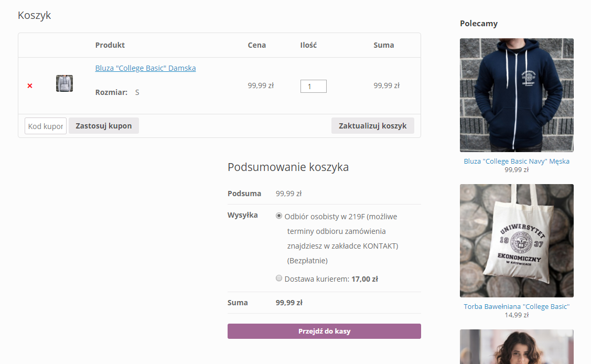Choose Dostawa kurierem shipping radio button
This screenshot has height=364, width=591.
tap(279, 278)
